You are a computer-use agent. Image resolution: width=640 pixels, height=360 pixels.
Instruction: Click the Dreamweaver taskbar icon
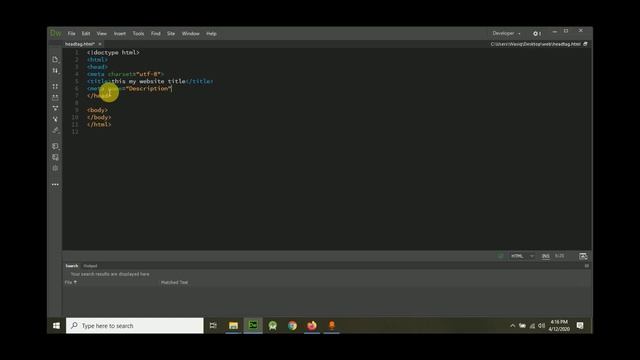[x=253, y=325]
